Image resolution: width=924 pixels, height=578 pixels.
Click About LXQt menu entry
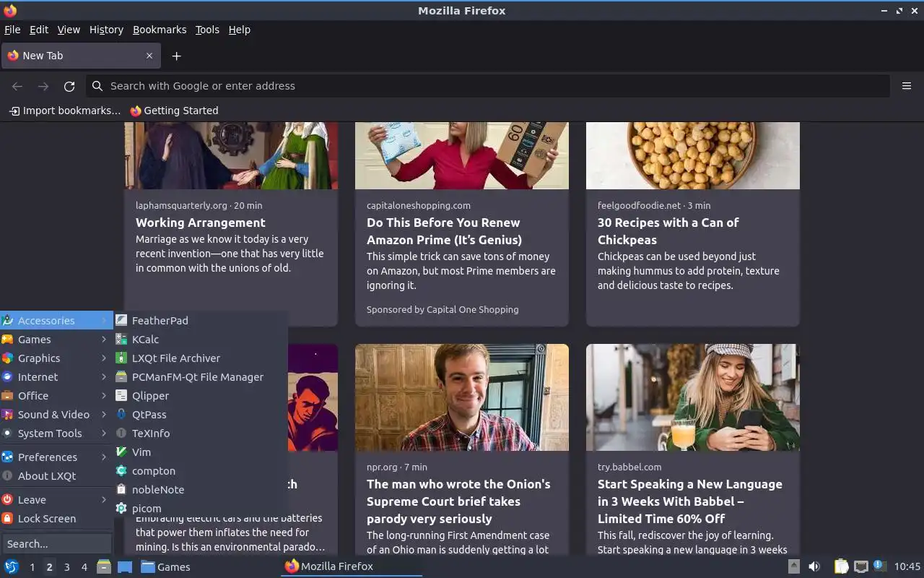coord(56,475)
